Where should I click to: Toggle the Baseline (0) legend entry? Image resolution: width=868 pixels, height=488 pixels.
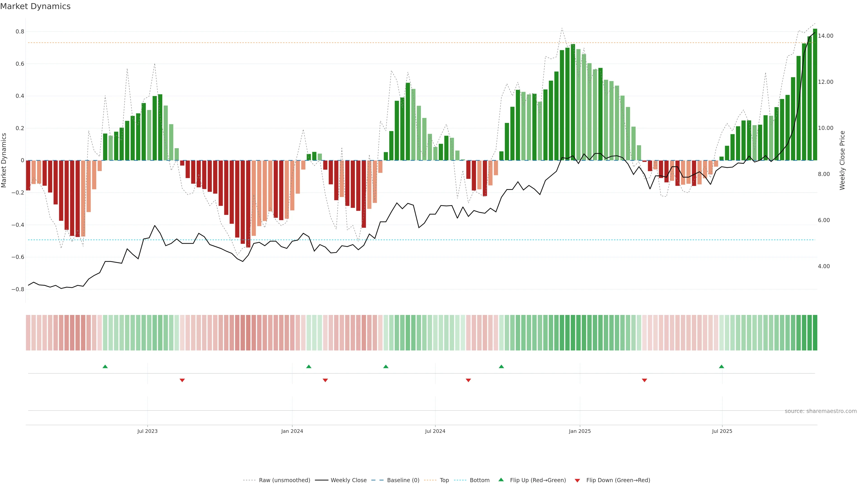403,480
